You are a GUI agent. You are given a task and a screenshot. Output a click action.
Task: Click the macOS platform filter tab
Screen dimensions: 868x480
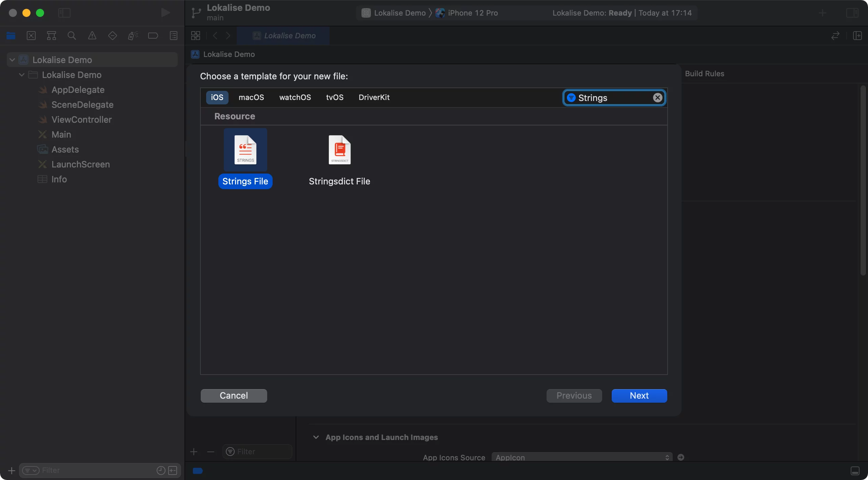point(251,97)
